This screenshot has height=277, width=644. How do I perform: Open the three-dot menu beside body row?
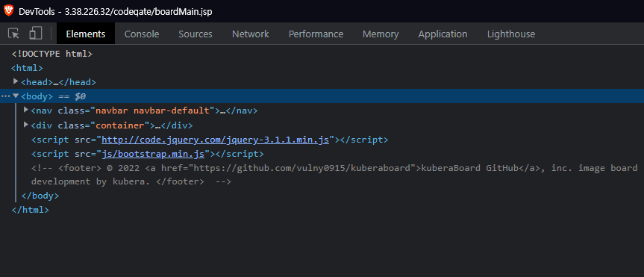(5, 96)
